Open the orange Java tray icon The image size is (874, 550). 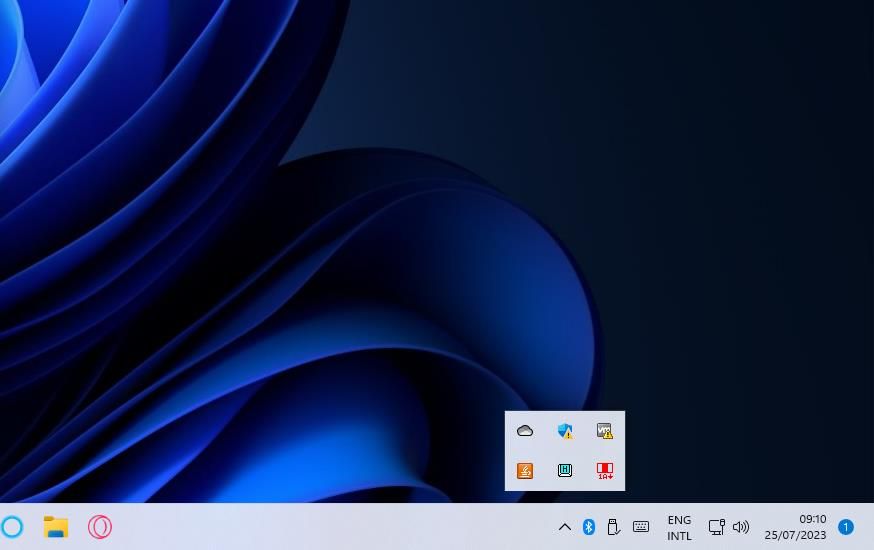525,470
